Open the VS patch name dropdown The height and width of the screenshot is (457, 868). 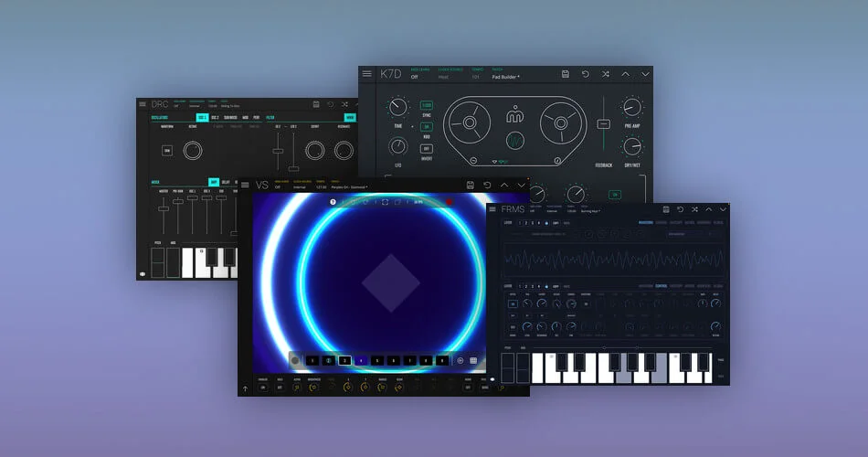click(349, 187)
